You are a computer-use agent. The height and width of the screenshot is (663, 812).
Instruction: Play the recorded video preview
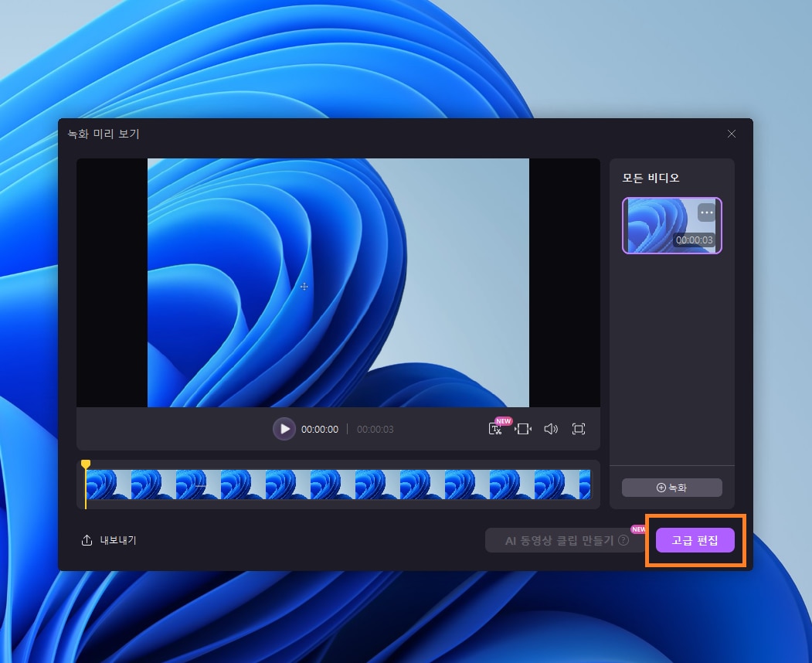tap(284, 429)
